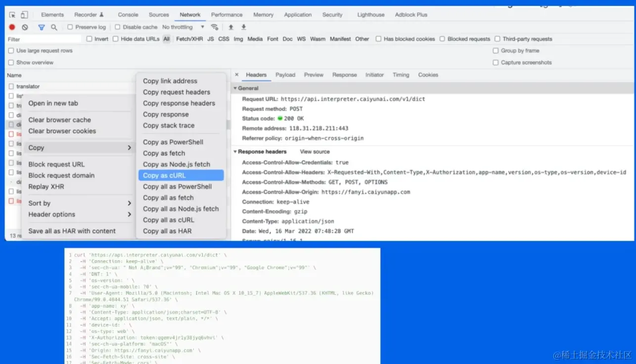Import a HAR file using upload arrow

[x=230, y=27]
